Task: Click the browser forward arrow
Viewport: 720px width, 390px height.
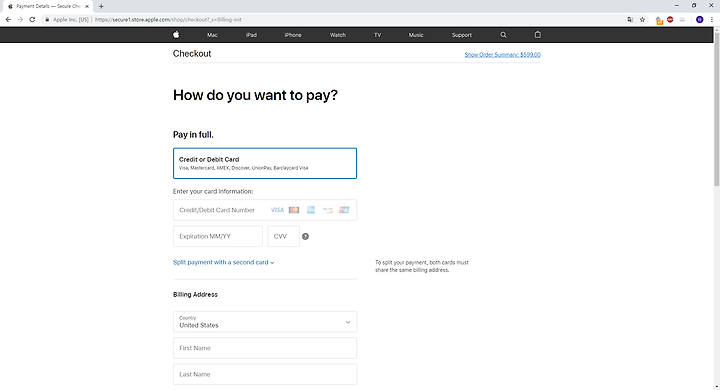Action: pyautogui.click(x=20, y=19)
